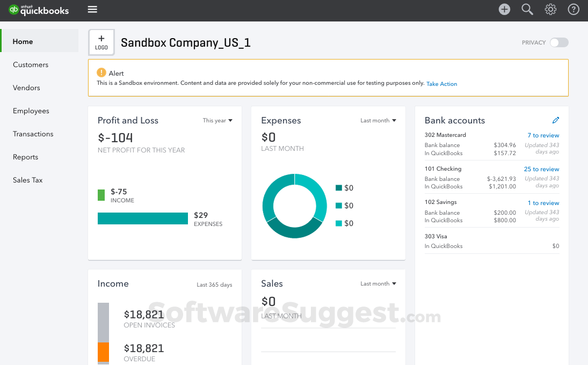Toggle the Privacy switch

click(x=559, y=42)
